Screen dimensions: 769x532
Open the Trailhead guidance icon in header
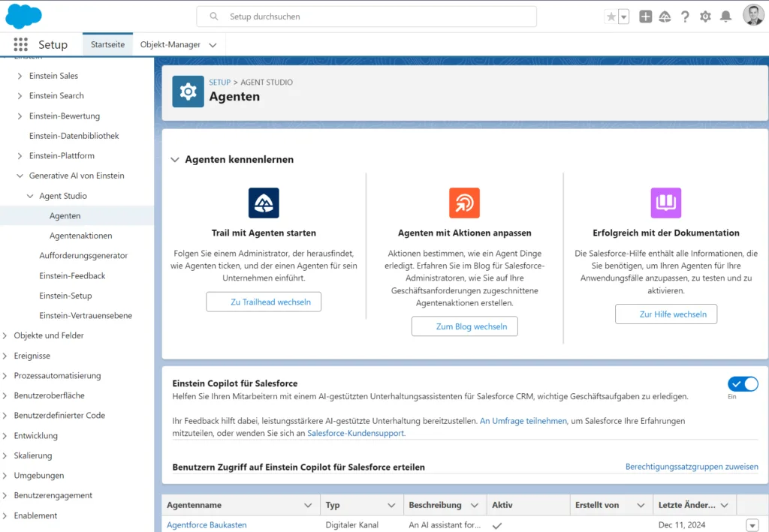pyautogui.click(x=665, y=17)
